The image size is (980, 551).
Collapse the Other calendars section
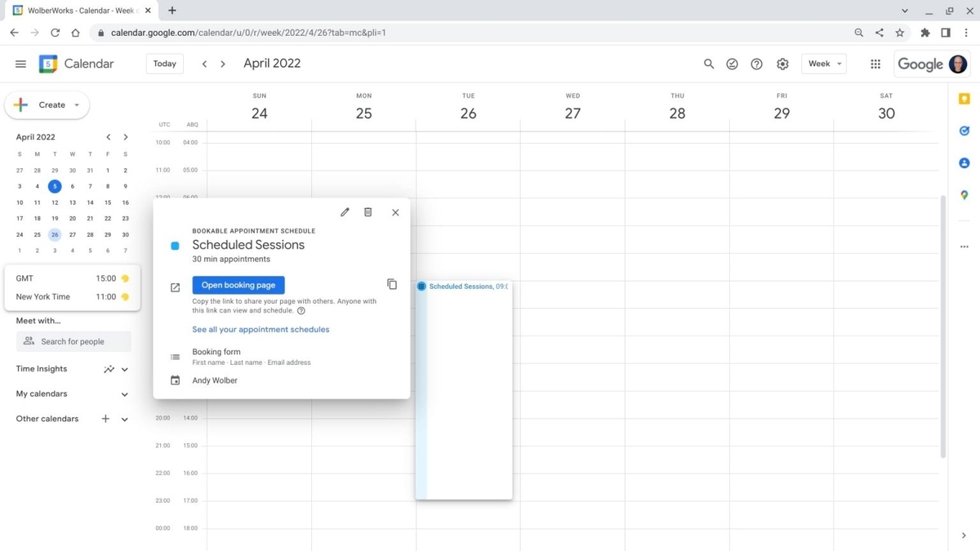pyautogui.click(x=124, y=419)
